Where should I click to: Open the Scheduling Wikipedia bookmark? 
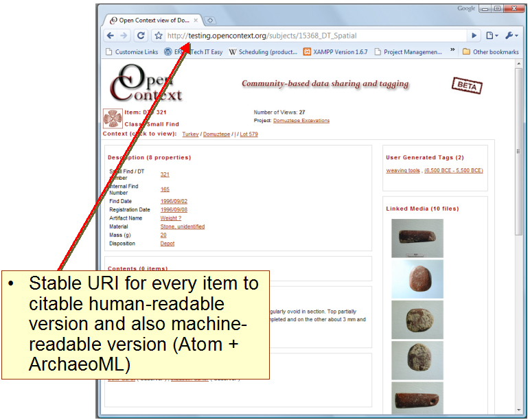tap(263, 51)
